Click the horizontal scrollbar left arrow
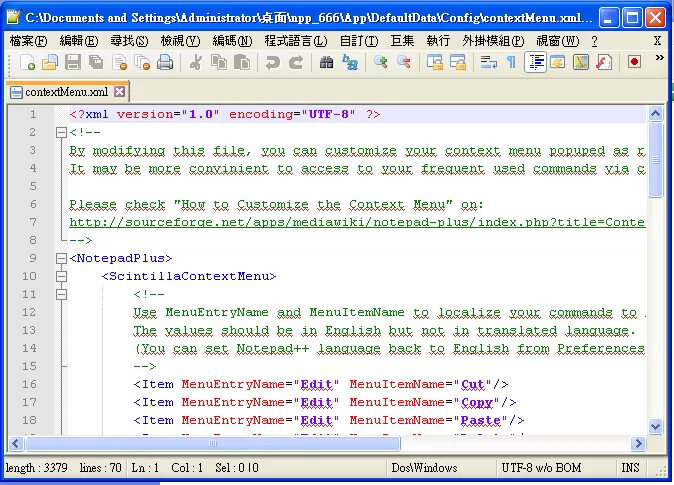This screenshot has width=674, height=485. [x=16, y=443]
